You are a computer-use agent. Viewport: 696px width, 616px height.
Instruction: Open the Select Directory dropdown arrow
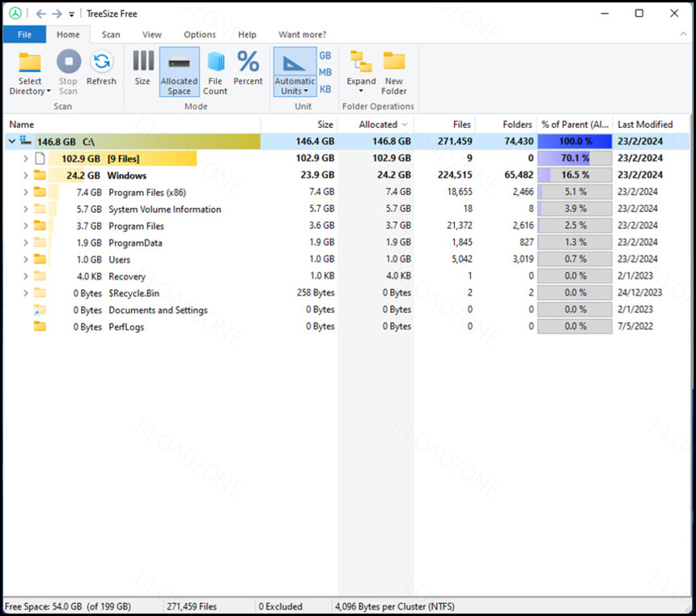tap(49, 91)
